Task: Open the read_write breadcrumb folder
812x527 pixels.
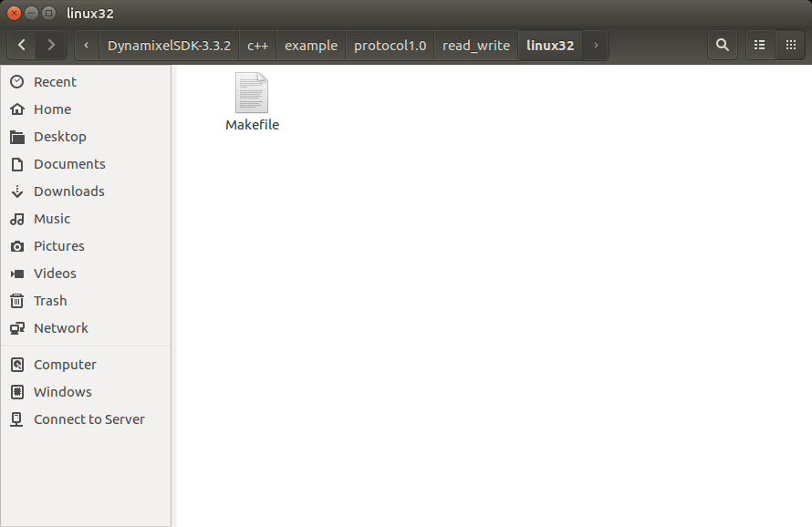Action: (475, 45)
